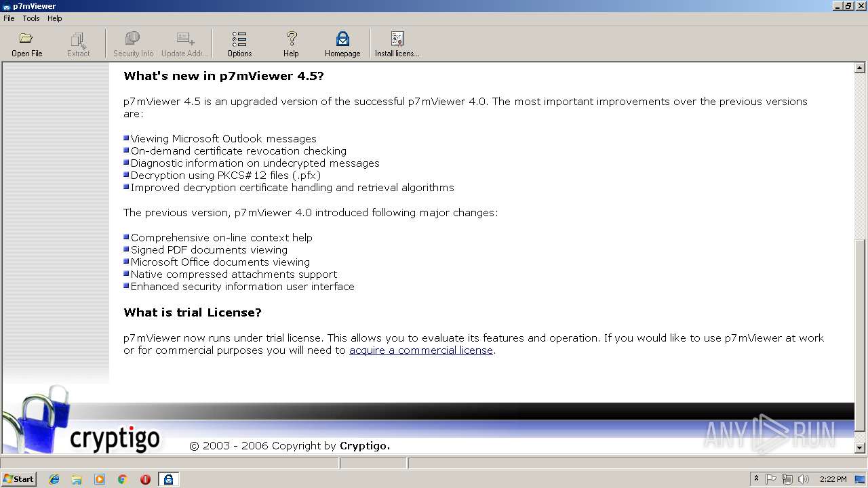The height and width of the screenshot is (488, 868).
Task: Click the What is trial License? heading
Action: pyautogui.click(x=192, y=312)
